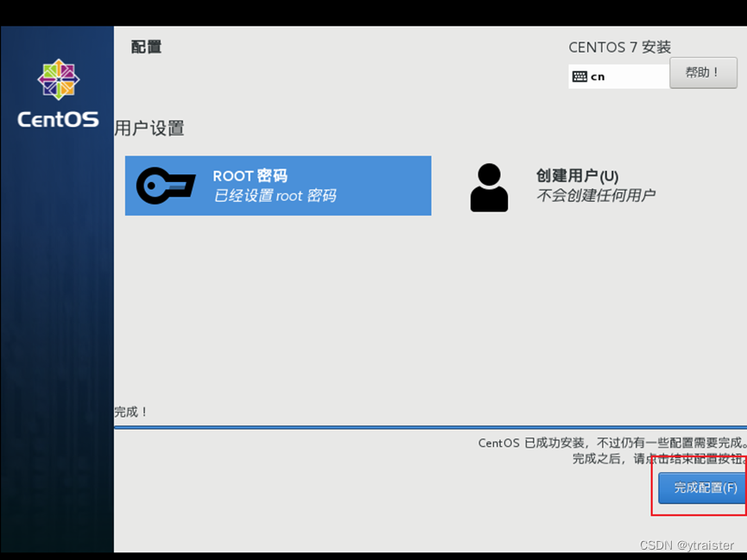Click the 完成! progress status label

click(x=131, y=412)
